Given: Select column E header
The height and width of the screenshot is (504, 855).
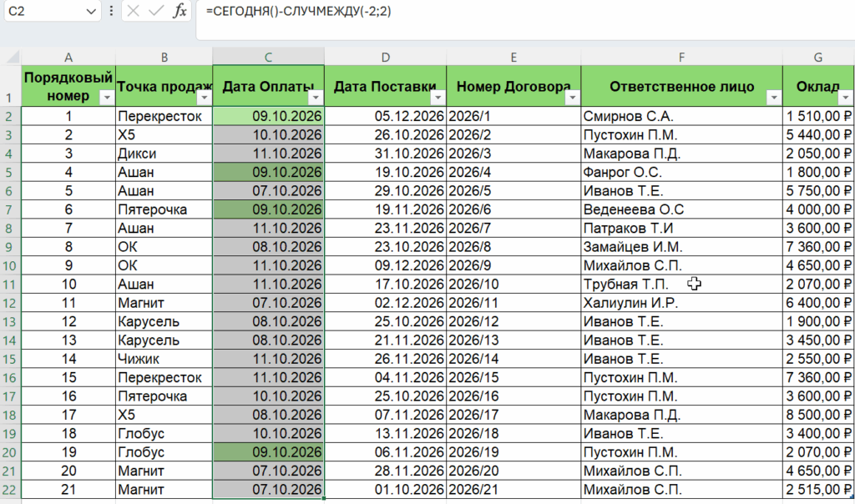Looking at the screenshot, I should (x=514, y=57).
